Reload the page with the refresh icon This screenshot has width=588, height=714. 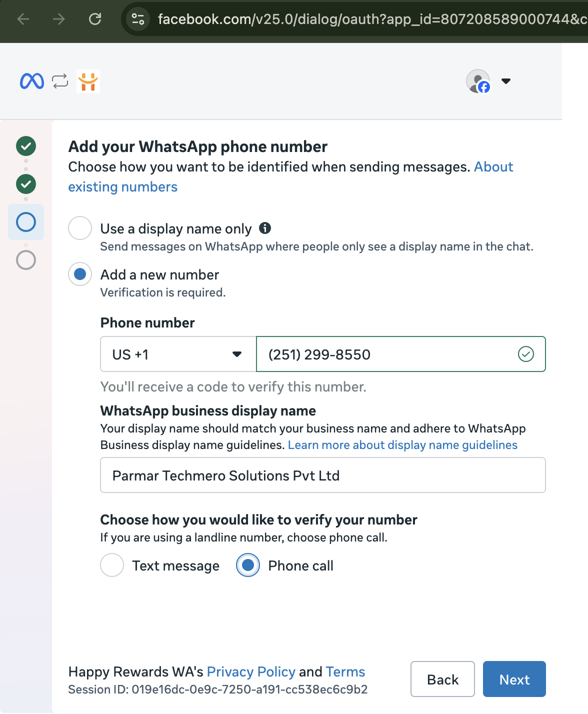click(95, 19)
